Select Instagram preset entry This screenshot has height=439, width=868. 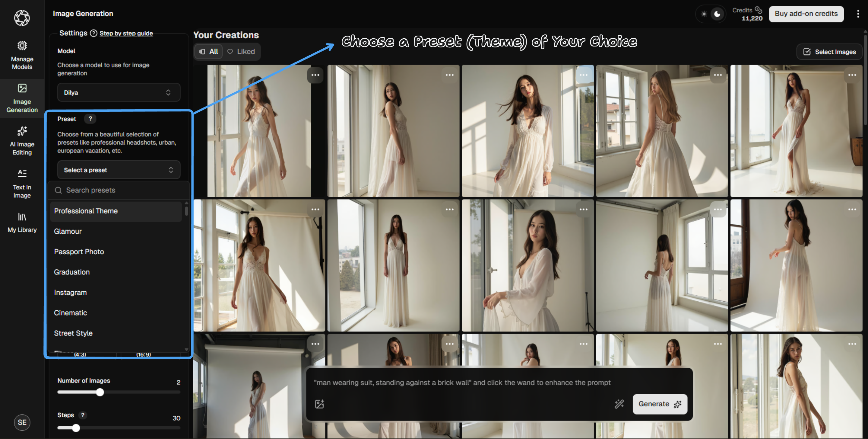tap(116, 293)
